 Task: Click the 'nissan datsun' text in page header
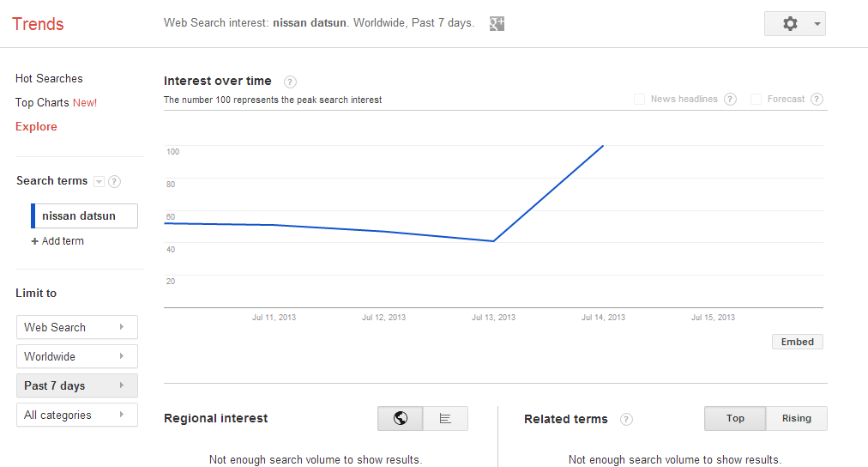click(310, 22)
